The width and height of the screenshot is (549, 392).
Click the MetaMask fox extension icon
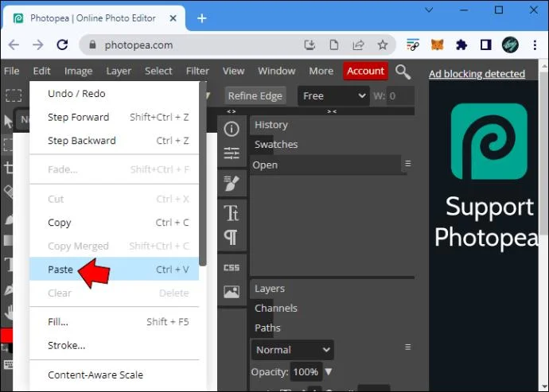coord(437,45)
